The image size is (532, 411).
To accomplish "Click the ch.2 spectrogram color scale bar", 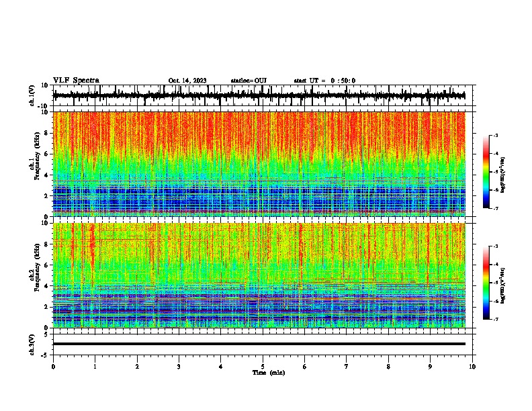I will coord(486,283).
